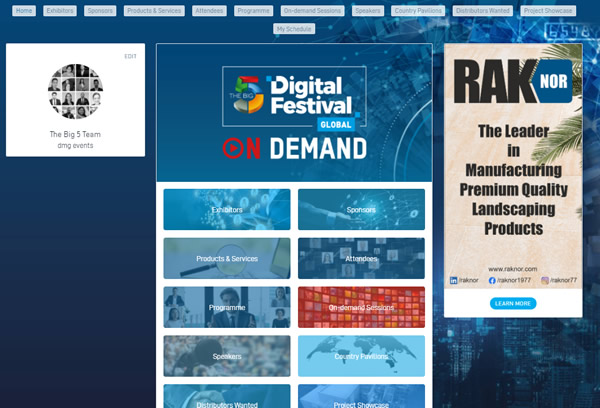This screenshot has height=408, width=600.
Task: Open the Exhibitors tile
Action: (x=227, y=209)
